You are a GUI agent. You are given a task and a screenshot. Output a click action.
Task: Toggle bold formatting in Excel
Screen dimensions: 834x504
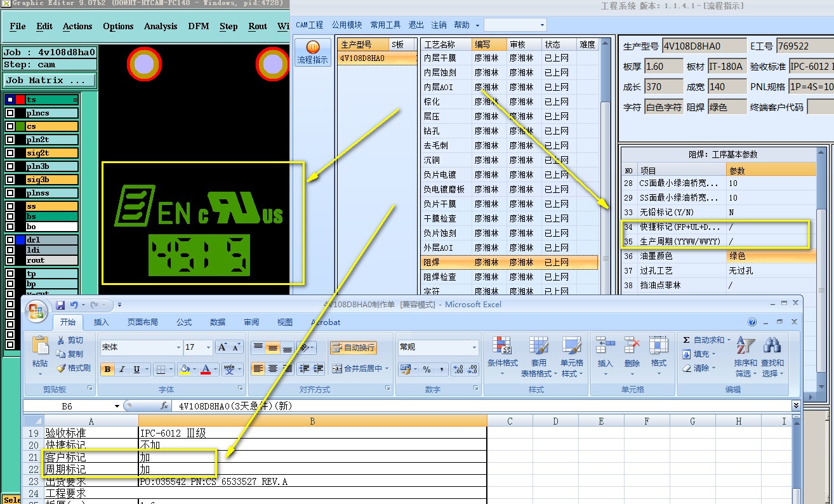pyautogui.click(x=107, y=369)
